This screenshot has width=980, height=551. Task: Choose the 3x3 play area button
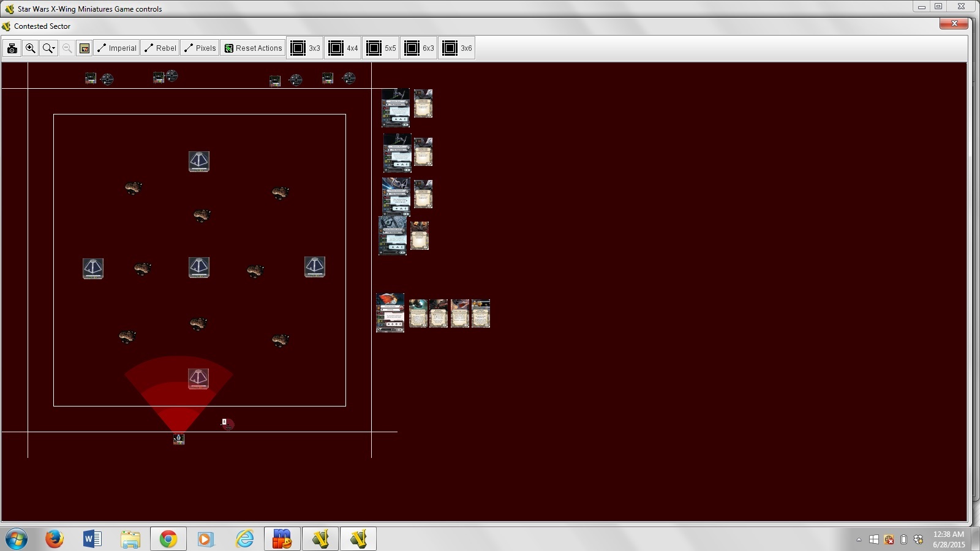click(305, 48)
